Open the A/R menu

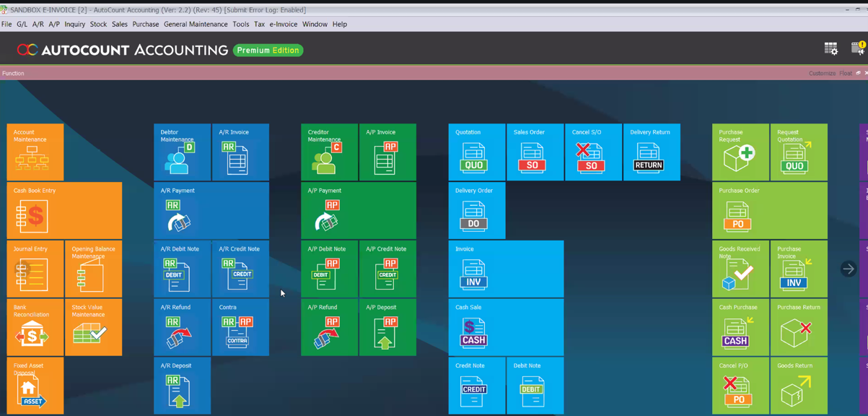pyautogui.click(x=38, y=24)
